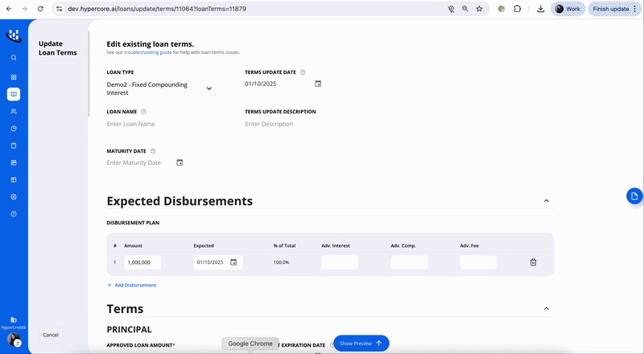Click the Add Disbursement link
644x354 pixels.
pos(132,285)
